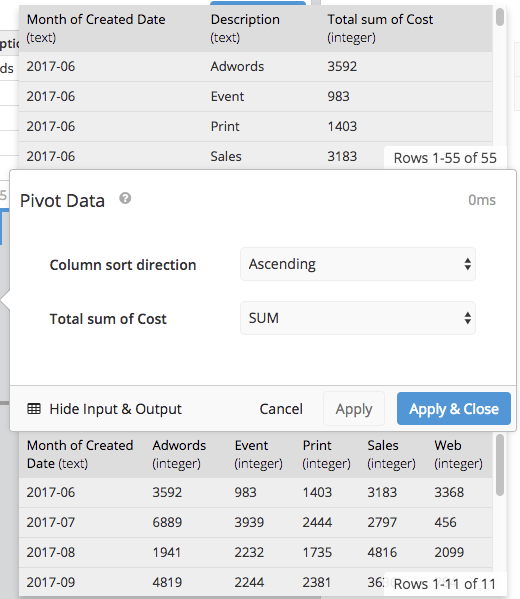Select the Description column header in input table
The width and height of the screenshot is (520, 599).
tap(245, 28)
